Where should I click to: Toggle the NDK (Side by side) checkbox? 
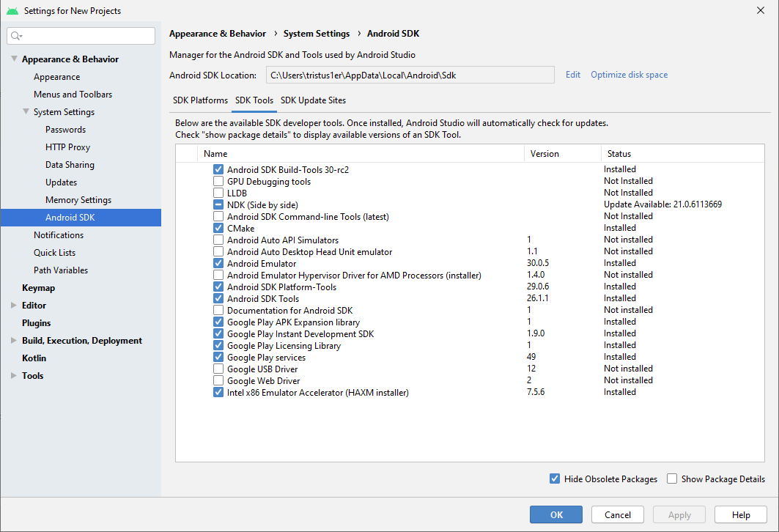coord(218,204)
